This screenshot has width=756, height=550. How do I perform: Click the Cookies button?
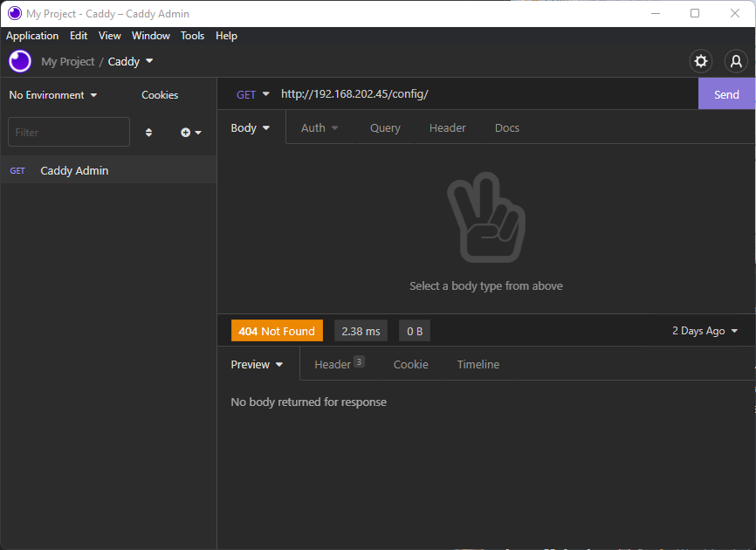160,95
